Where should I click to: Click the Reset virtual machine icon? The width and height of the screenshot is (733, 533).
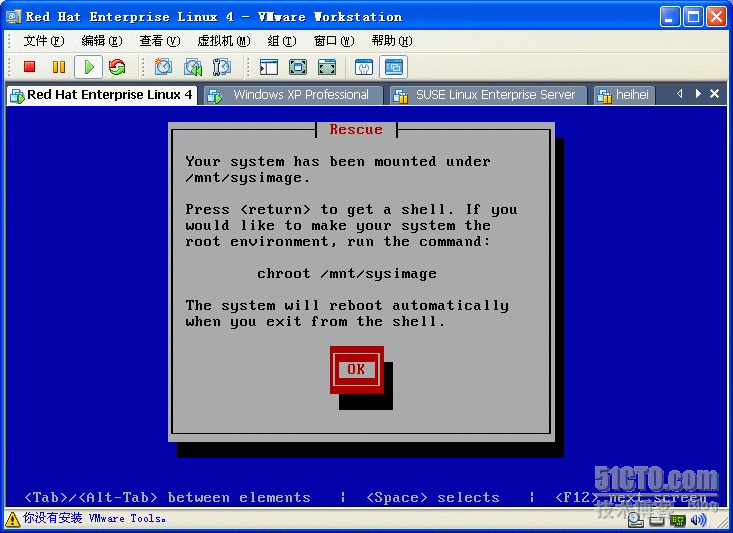[117, 67]
